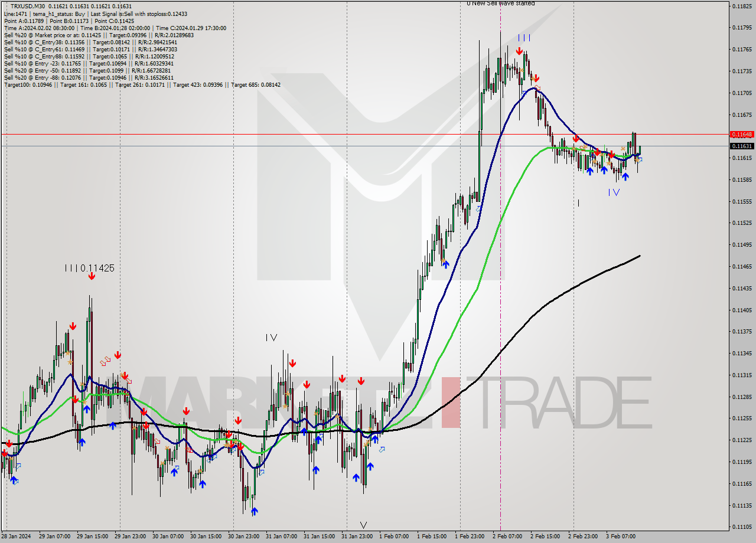
Task: Click the '2 Feb 15:00' time axis label
Action: pyautogui.click(x=545, y=537)
